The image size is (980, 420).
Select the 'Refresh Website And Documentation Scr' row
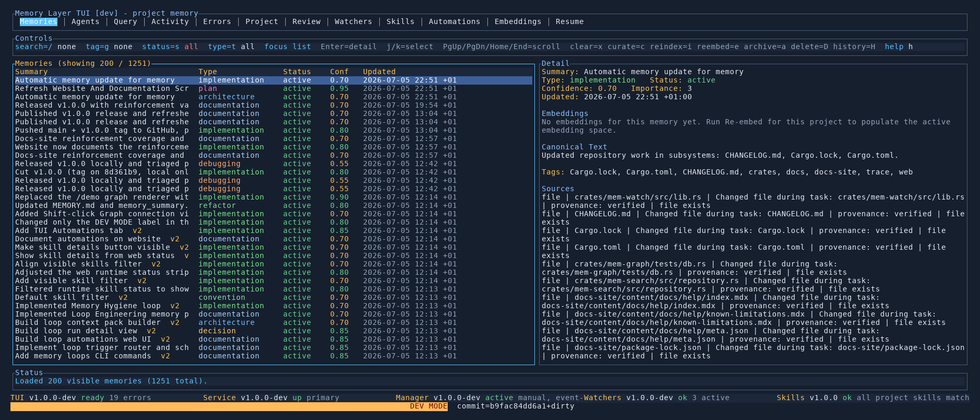pyautogui.click(x=273, y=88)
